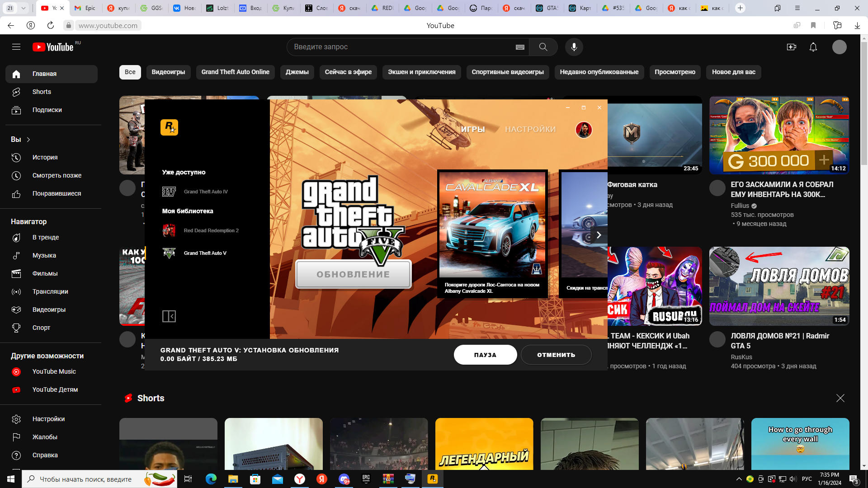Open ЛОВЛЯ ДОМОВ №21 video thumbnail
This screenshot has width=868, height=488.
click(x=779, y=286)
